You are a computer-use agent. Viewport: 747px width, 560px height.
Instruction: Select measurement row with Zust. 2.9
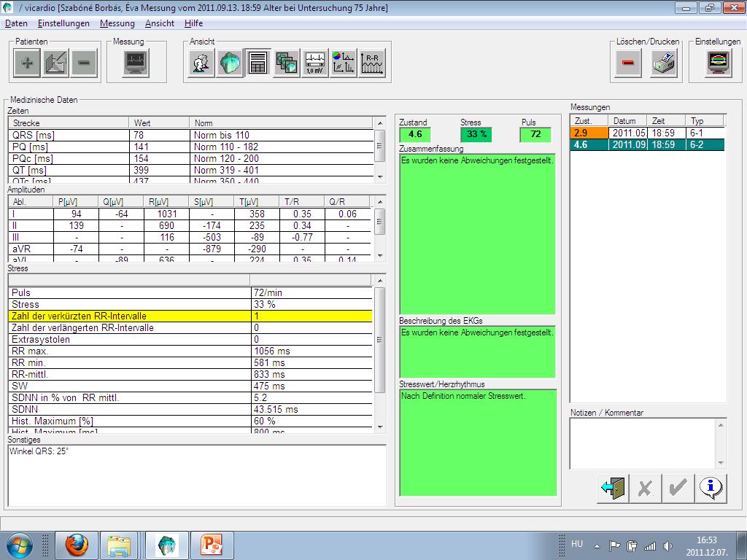click(x=647, y=133)
